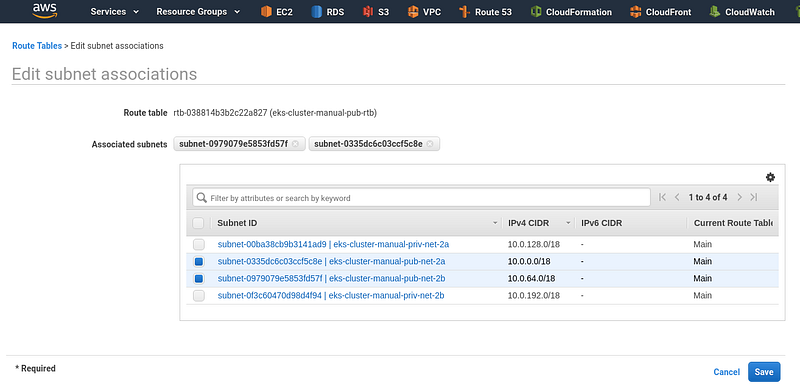
Task: Open table settings gear icon
Action: point(770,177)
